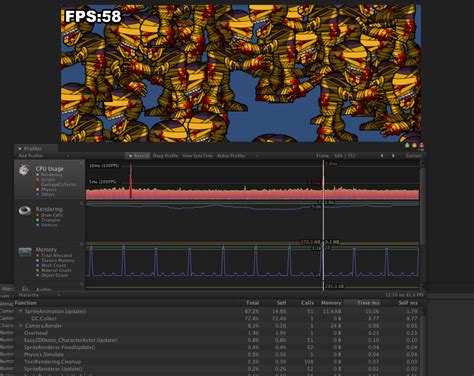Image resolution: width=474 pixels, height=376 pixels.
Task: Sort by the Time ms column header
Action: (368, 303)
